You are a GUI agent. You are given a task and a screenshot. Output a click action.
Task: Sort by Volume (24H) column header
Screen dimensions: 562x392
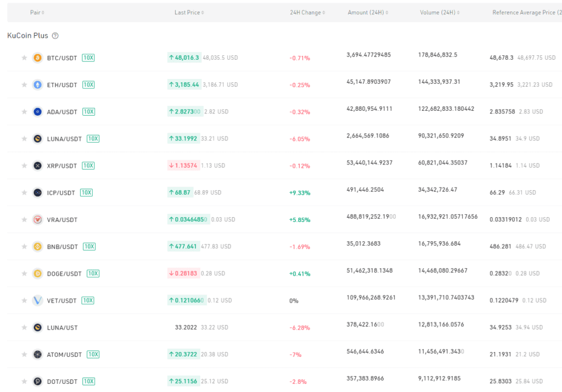(440, 13)
